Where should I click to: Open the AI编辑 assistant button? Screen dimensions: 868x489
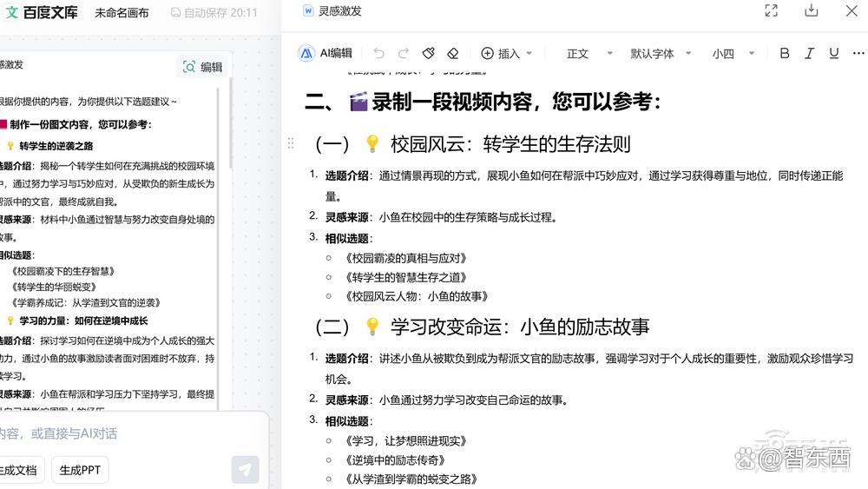(x=325, y=53)
